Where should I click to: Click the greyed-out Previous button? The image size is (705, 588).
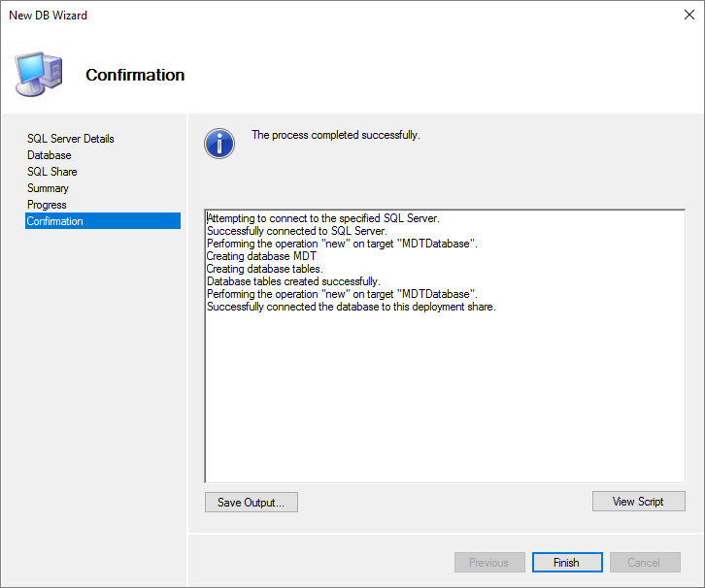[x=488, y=563]
